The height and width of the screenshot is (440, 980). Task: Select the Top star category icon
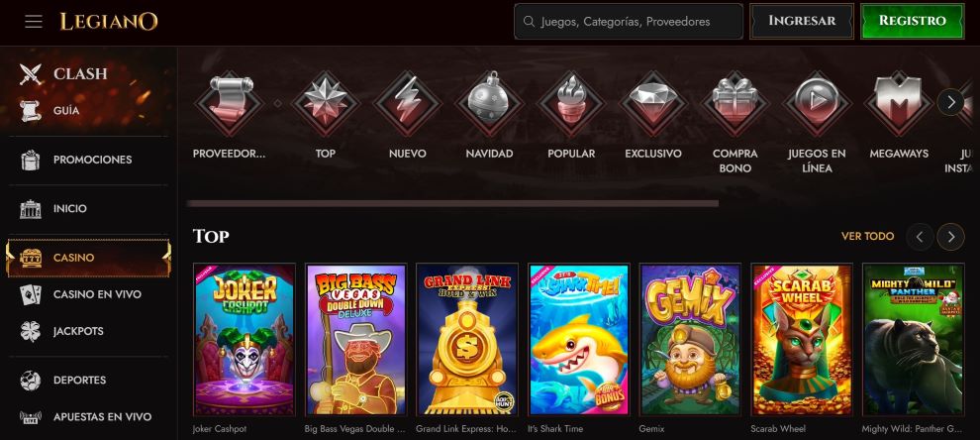[325, 103]
